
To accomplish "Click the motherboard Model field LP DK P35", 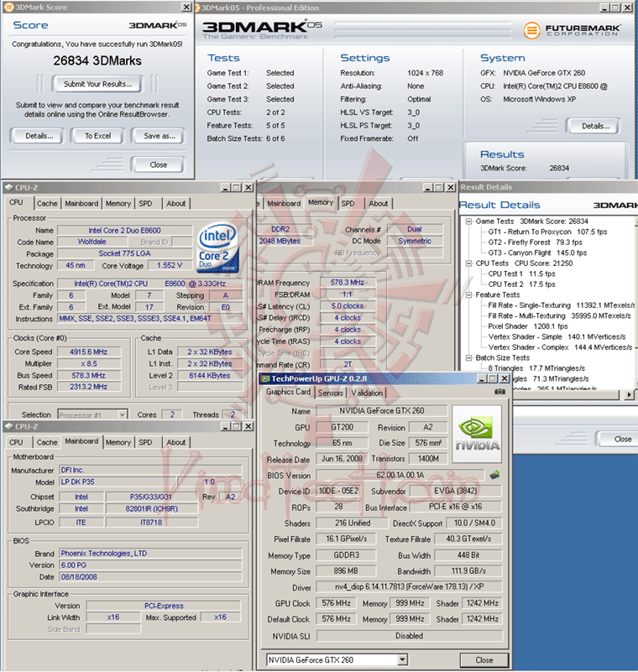I will 118,482.
